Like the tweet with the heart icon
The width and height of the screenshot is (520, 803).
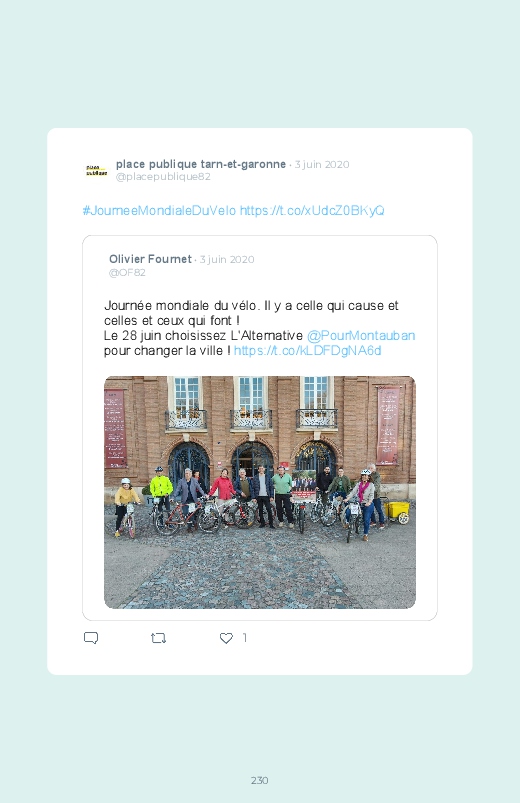[226, 638]
